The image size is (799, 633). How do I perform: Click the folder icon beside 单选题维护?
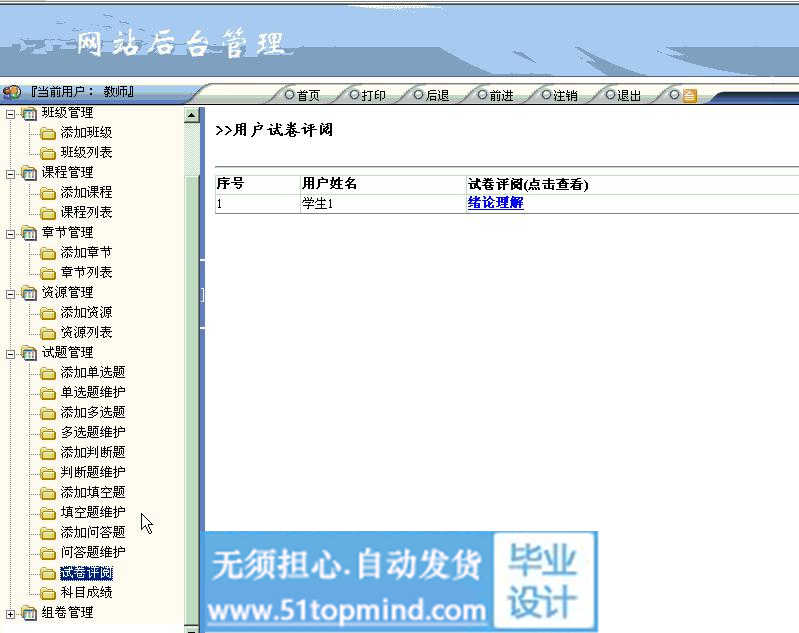click(48, 393)
